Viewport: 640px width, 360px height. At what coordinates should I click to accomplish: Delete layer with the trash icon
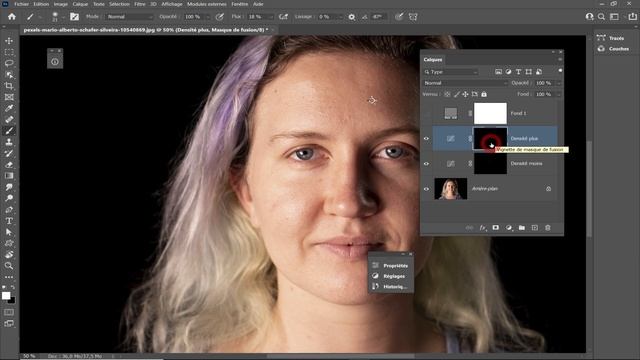pyautogui.click(x=548, y=228)
